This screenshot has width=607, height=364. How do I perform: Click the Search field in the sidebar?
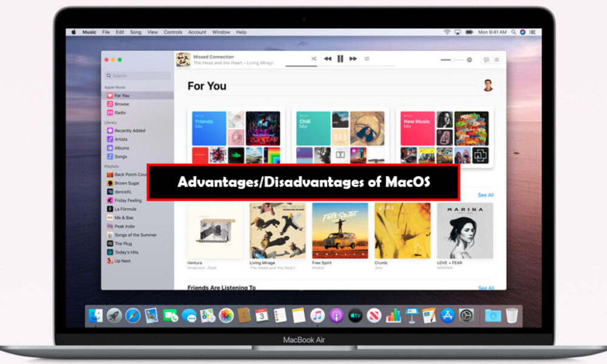[x=137, y=75]
